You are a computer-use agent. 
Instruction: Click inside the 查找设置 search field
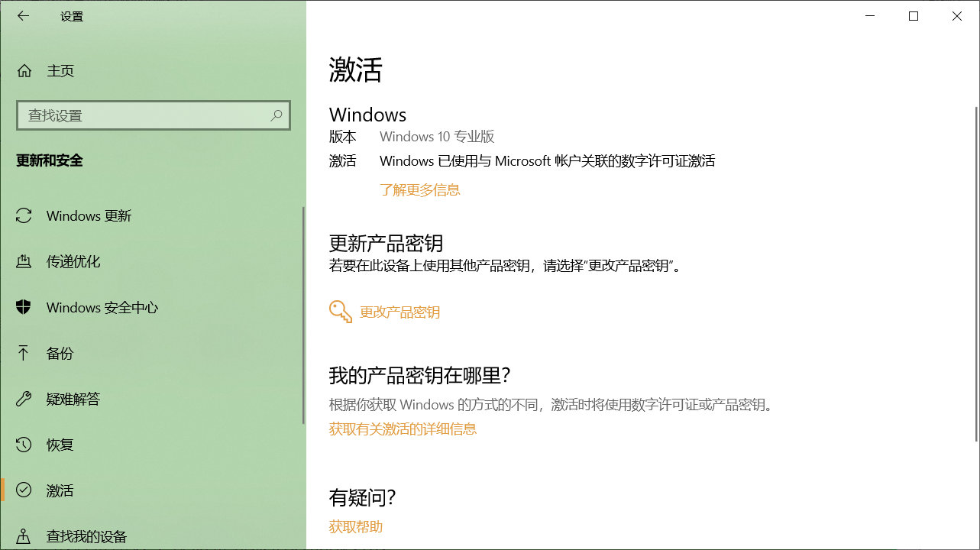point(137,115)
